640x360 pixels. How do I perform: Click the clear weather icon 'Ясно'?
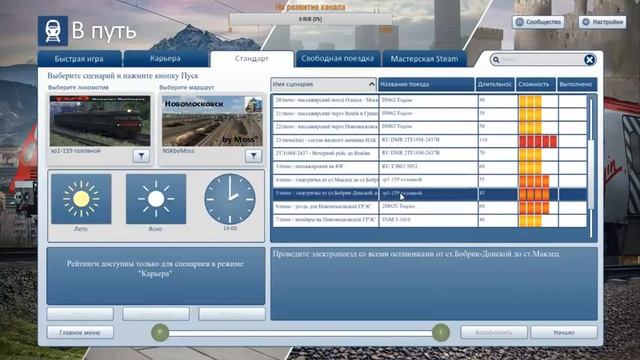click(x=156, y=199)
